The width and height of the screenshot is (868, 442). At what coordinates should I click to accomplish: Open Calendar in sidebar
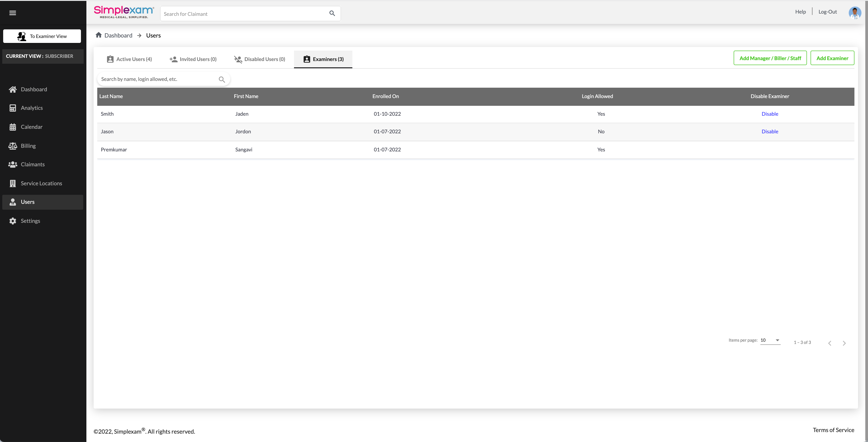click(32, 127)
